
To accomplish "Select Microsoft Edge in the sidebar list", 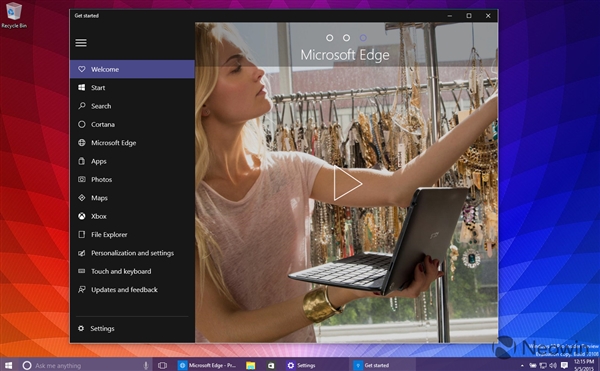I will [x=132, y=143].
